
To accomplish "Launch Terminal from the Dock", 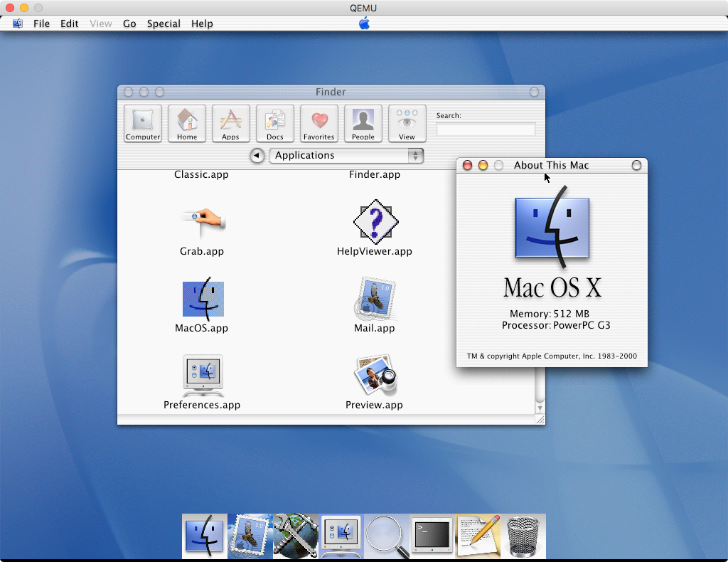I will [432, 535].
